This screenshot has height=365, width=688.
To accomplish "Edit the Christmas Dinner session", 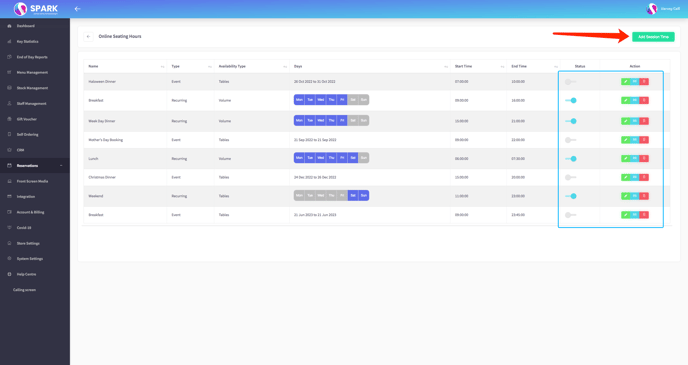I will coord(626,177).
